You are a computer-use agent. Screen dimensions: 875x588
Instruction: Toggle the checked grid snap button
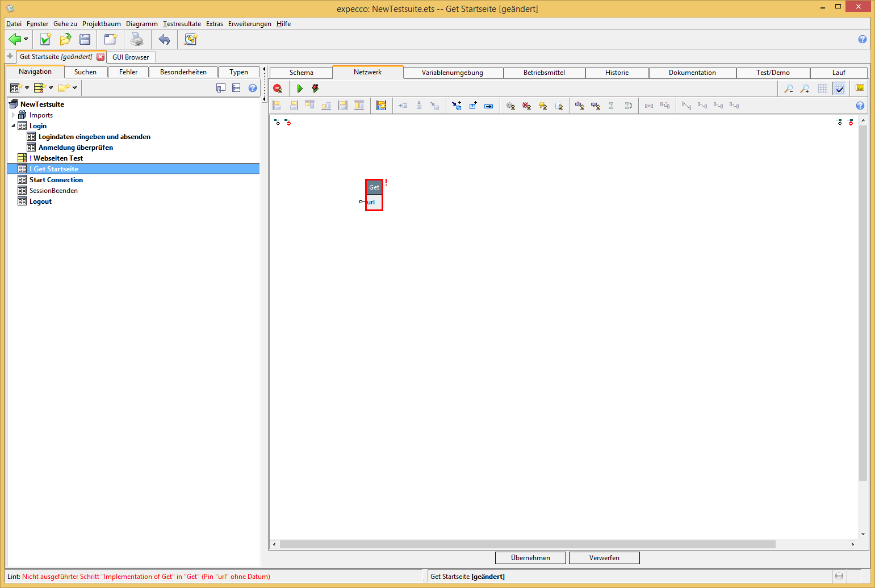click(839, 89)
